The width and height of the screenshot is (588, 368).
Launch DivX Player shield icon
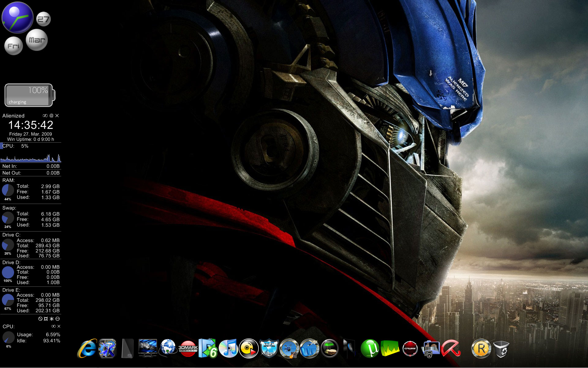[269, 348]
